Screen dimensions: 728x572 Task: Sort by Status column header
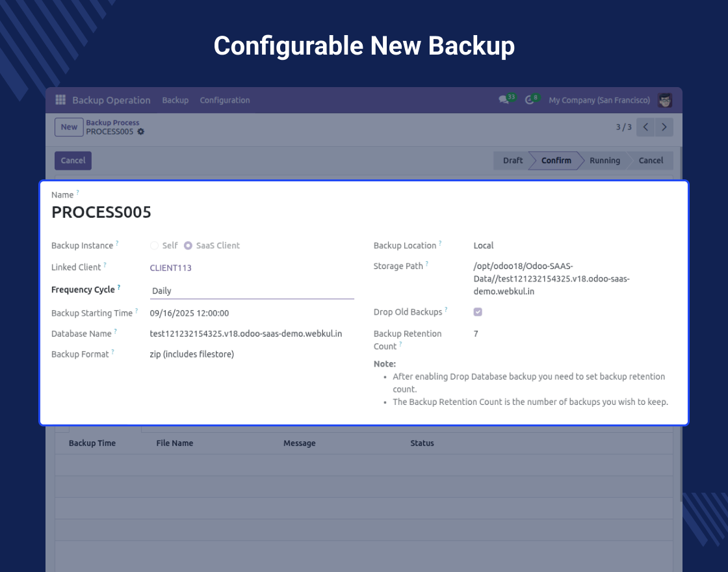[422, 443]
